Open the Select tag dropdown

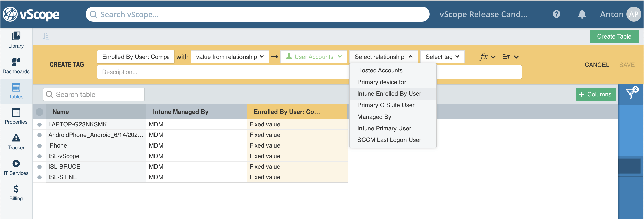click(x=442, y=57)
